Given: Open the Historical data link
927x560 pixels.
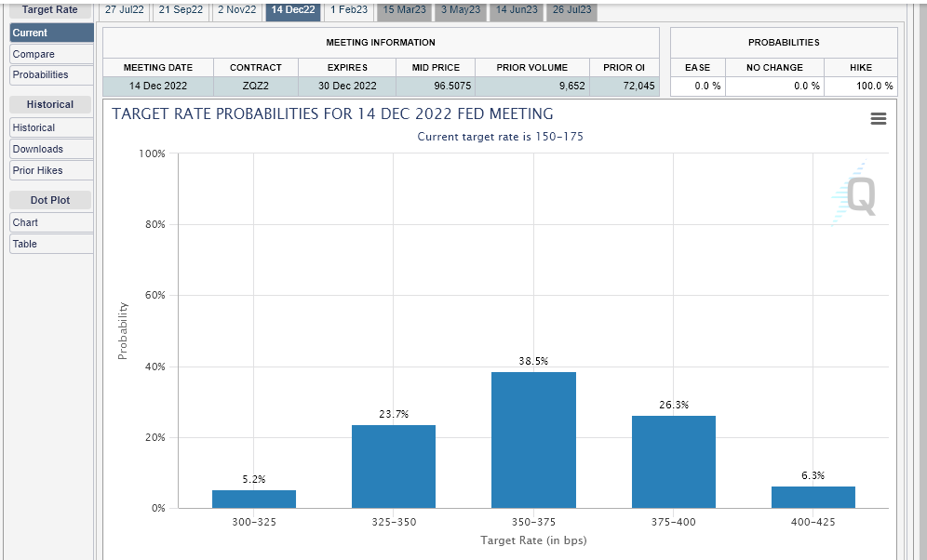Looking at the screenshot, I should 51,127.
